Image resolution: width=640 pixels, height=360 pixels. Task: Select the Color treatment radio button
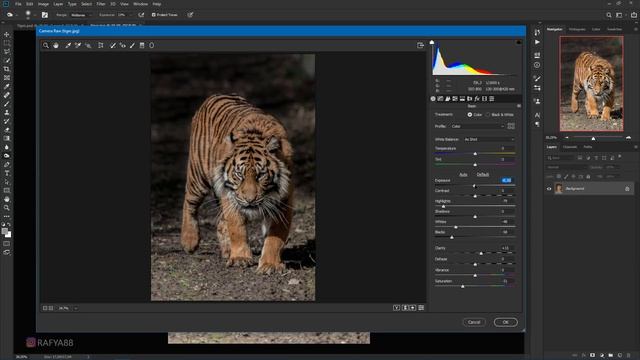click(470, 115)
